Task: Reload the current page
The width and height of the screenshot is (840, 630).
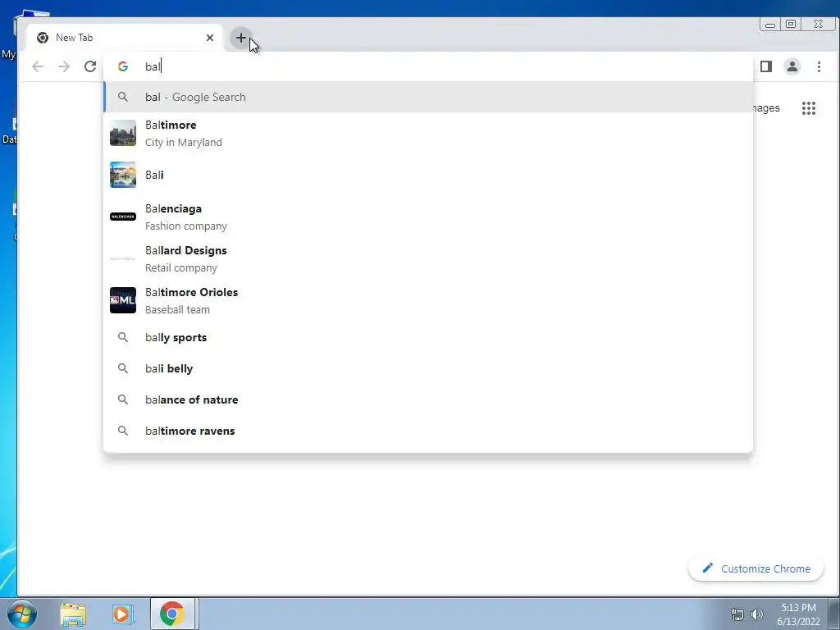Action: [x=90, y=66]
